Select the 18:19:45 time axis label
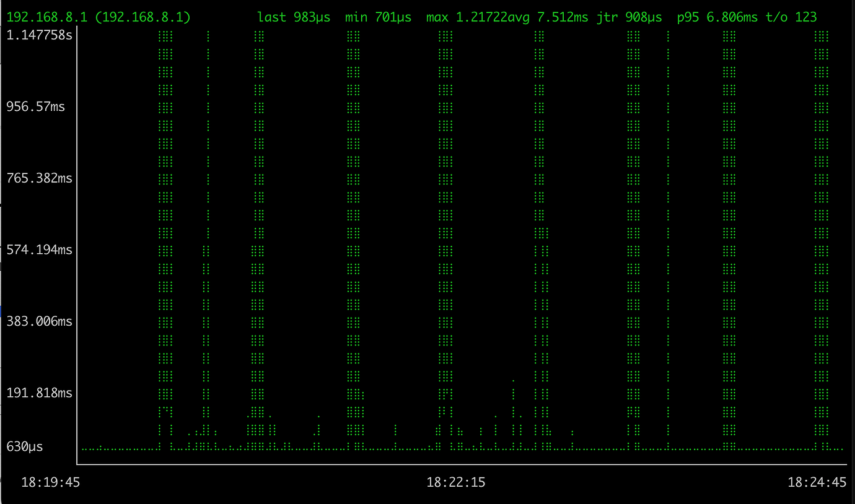This screenshot has height=504, width=855. coord(51,482)
